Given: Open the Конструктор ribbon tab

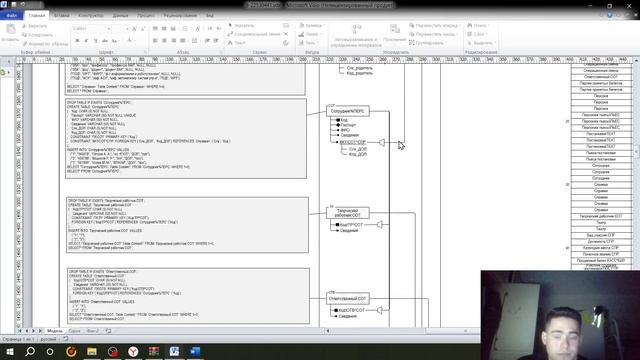Looking at the screenshot, I should [x=91, y=16].
